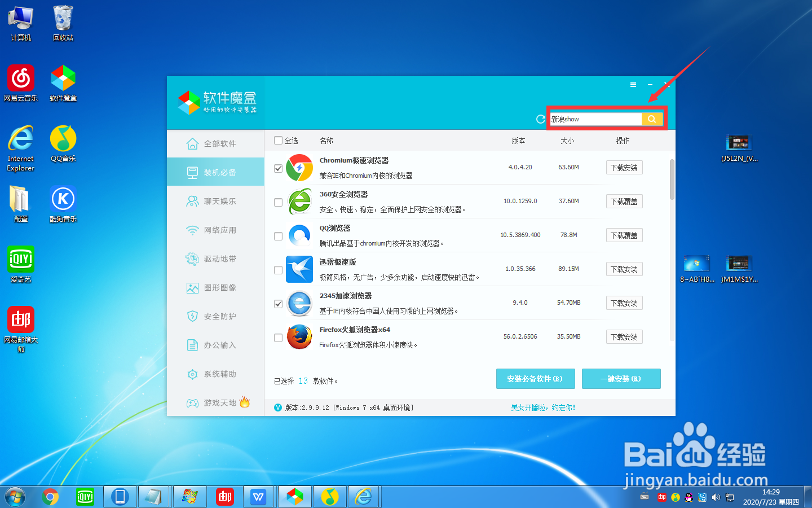
Task: Click 下载安装 for Chromium极速浏览器
Action: [624, 168]
